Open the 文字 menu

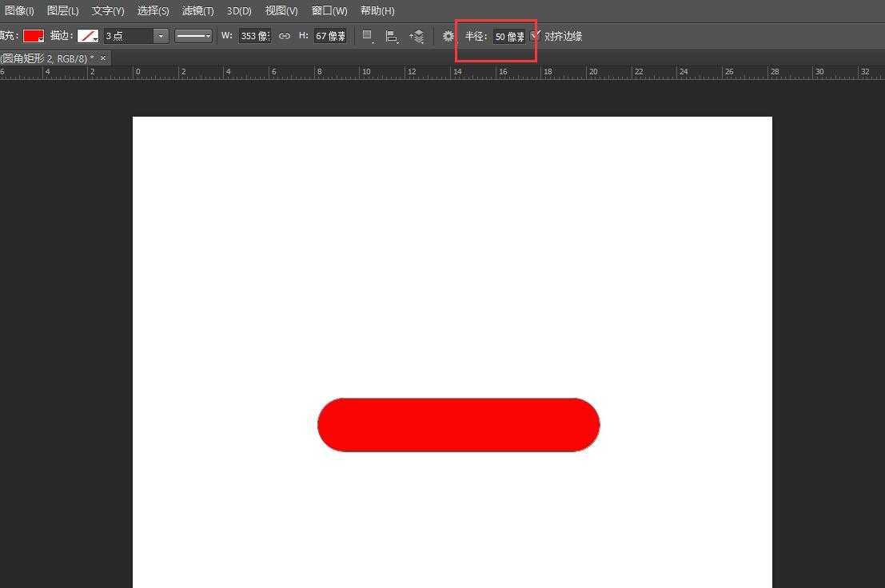108,10
